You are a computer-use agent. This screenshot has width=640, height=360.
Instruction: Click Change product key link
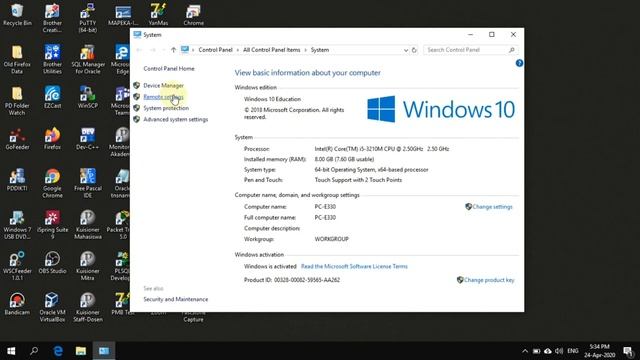click(489, 280)
